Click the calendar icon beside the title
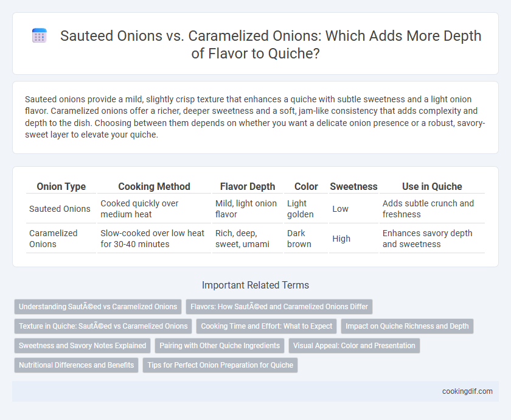Image resolution: width=511 pixels, height=420 pixels. click(x=40, y=36)
